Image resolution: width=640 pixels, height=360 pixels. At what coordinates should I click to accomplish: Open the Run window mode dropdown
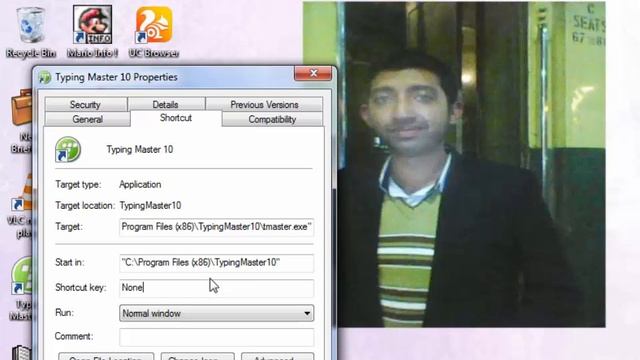click(217, 313)
